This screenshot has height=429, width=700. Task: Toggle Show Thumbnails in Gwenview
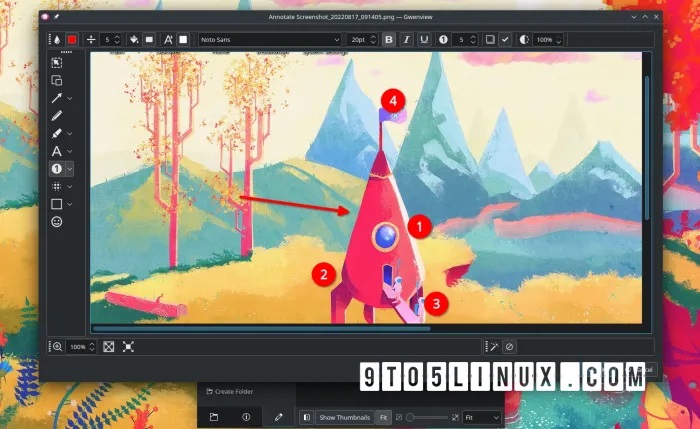coord(344,417)
